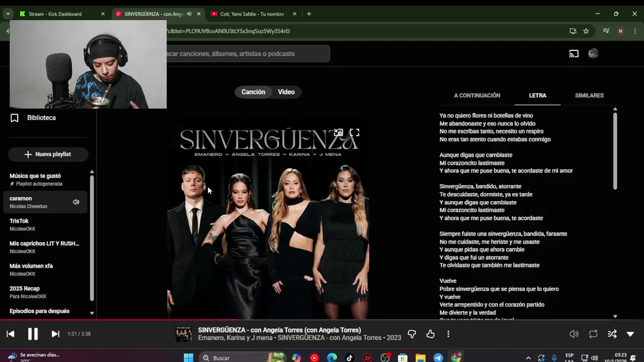Skip to the previous track

click(x=11, y=334)
